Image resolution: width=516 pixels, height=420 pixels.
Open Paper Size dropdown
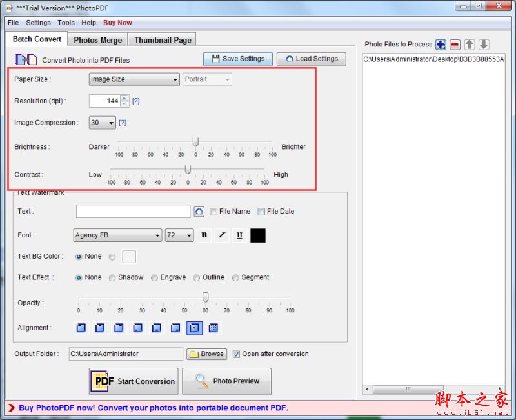point(134,79)
